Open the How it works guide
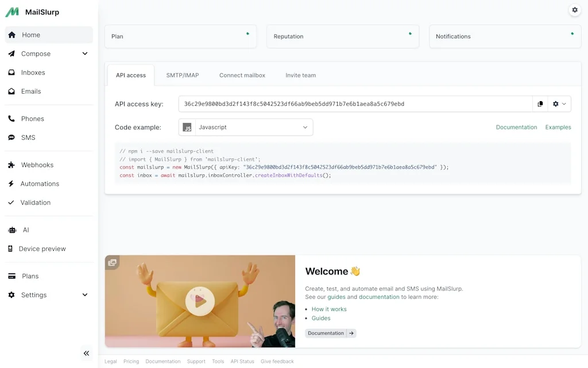588x368 pixels. (x=329, y=309)
